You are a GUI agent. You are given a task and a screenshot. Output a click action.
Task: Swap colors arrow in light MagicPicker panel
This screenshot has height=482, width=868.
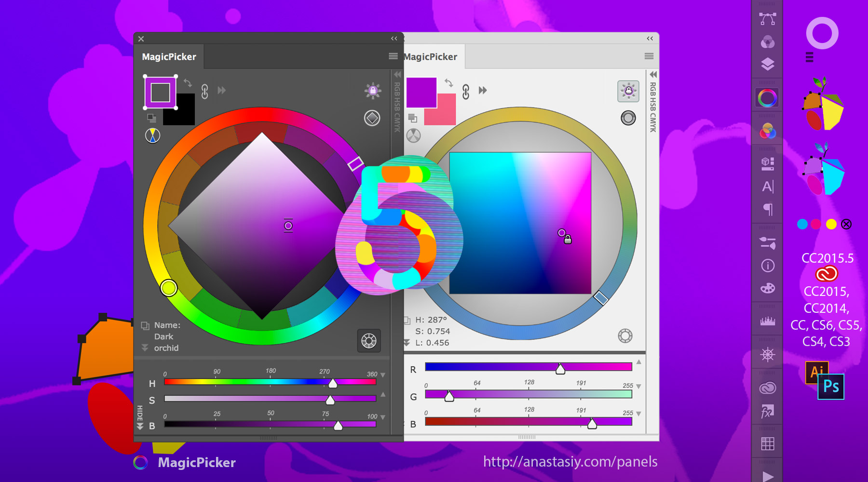449,83
